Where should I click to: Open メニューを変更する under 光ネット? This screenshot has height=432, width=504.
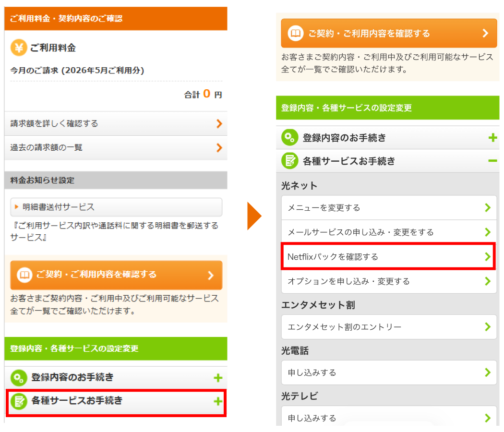pos(389,208)
